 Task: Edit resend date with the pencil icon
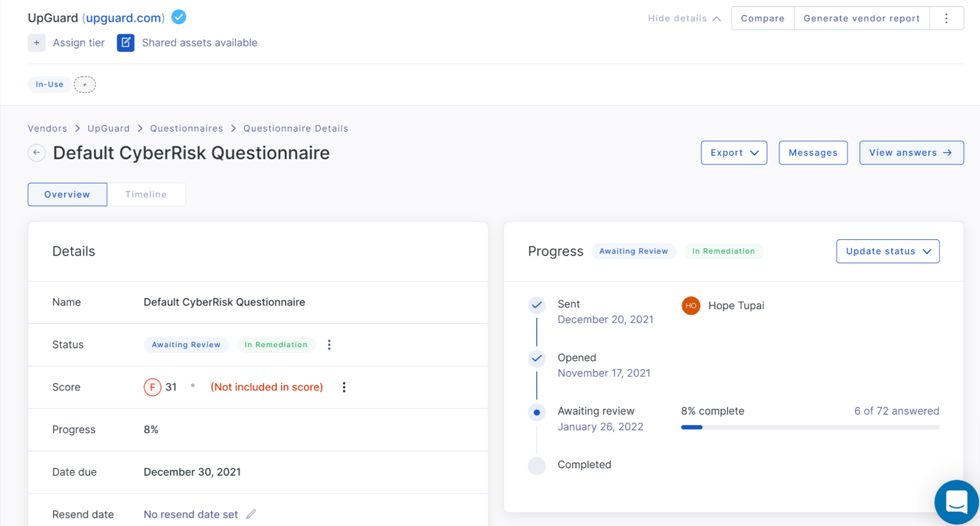[251, 514]
